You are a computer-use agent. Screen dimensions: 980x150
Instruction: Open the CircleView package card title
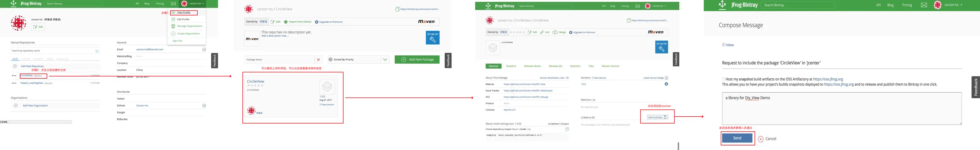click(x=255, y=81)
